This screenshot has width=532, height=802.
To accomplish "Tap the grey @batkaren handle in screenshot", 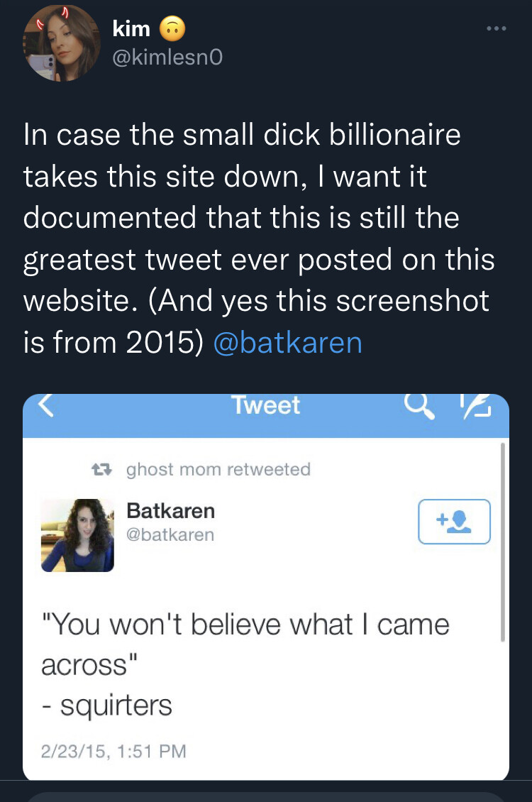I will [x=170, y=534].
